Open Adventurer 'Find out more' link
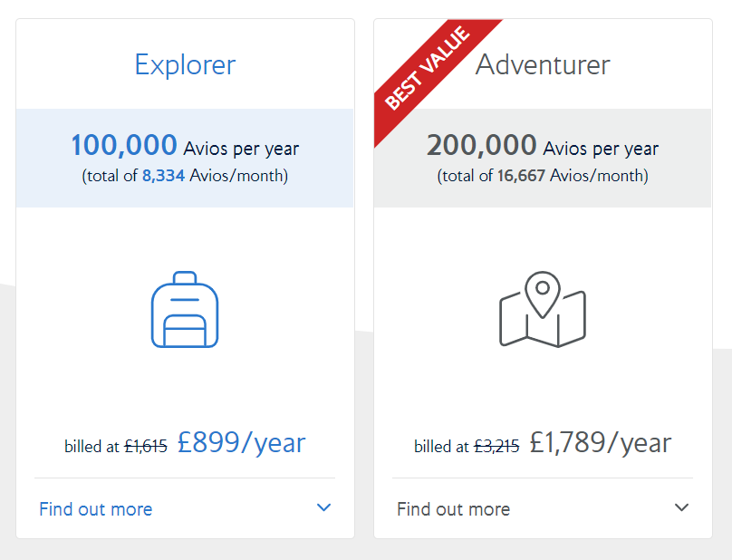732x560 pixels. (x=453, y=509)
